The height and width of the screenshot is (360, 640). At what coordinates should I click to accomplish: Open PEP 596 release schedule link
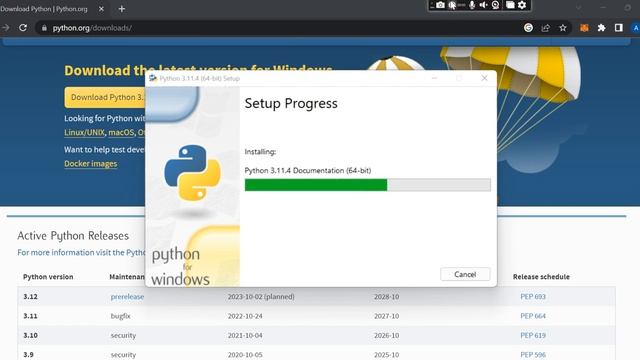(x=533, y=355)
